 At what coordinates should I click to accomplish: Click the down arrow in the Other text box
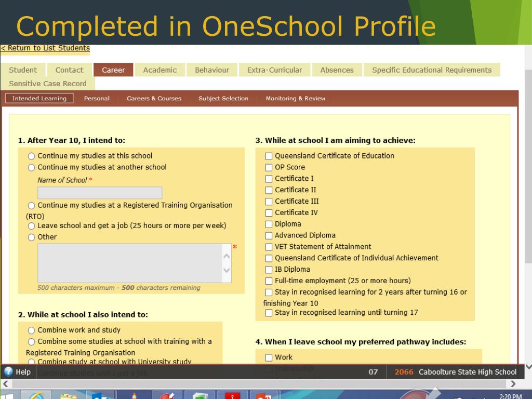(227, 270)
